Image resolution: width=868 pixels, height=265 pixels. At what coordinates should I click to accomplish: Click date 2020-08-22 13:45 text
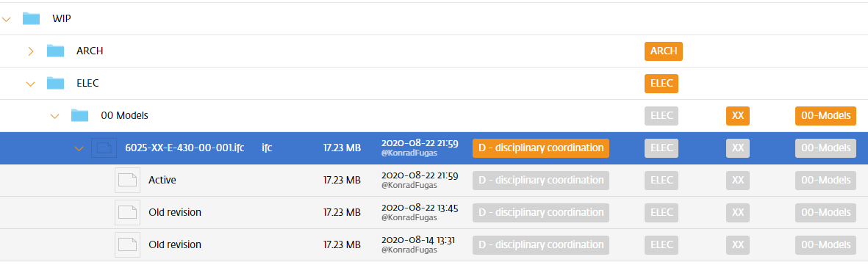coord(420,208)
